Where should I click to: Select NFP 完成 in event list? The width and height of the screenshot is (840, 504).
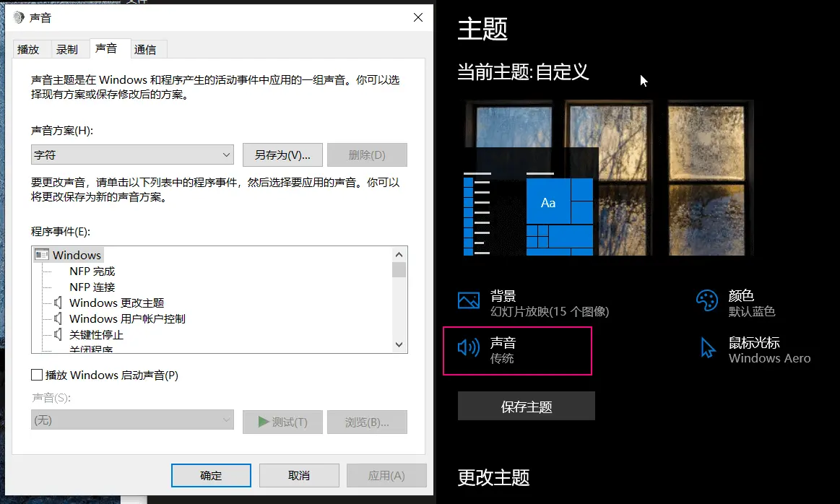[x=92, y=271]
